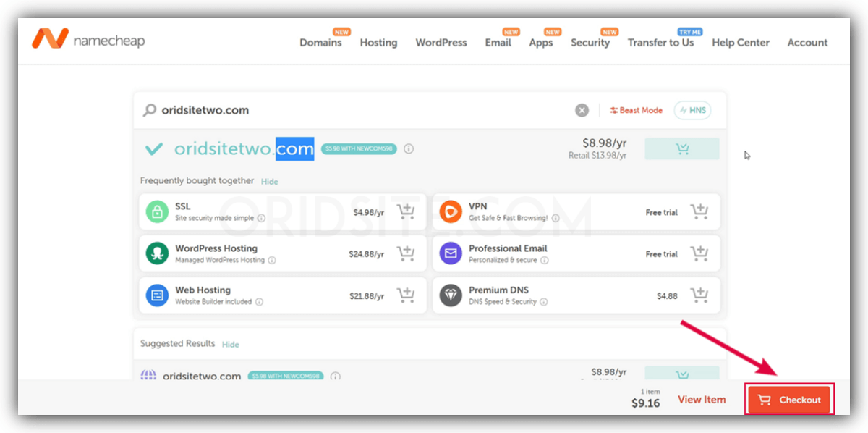Hide Frequently bought together section
The width and height of the screenshot is (868, 433).
[269, 182]
